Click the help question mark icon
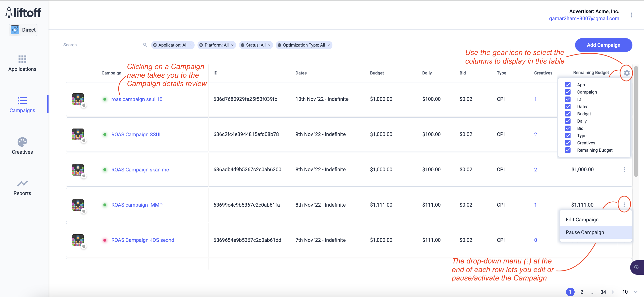644x297 pixels. 636,267
